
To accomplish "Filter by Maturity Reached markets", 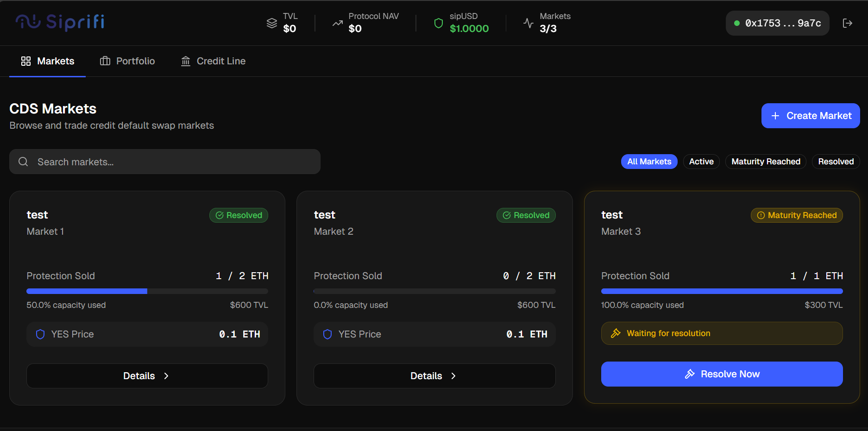I will 765,162.
